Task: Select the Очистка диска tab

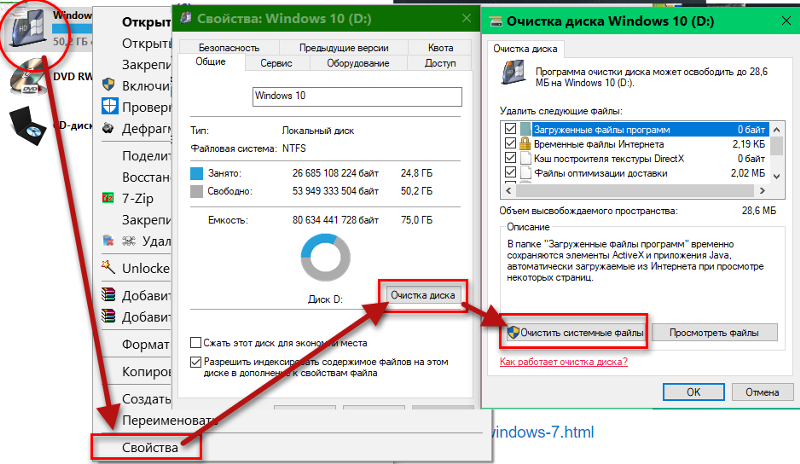Action: tap(525, 49)
